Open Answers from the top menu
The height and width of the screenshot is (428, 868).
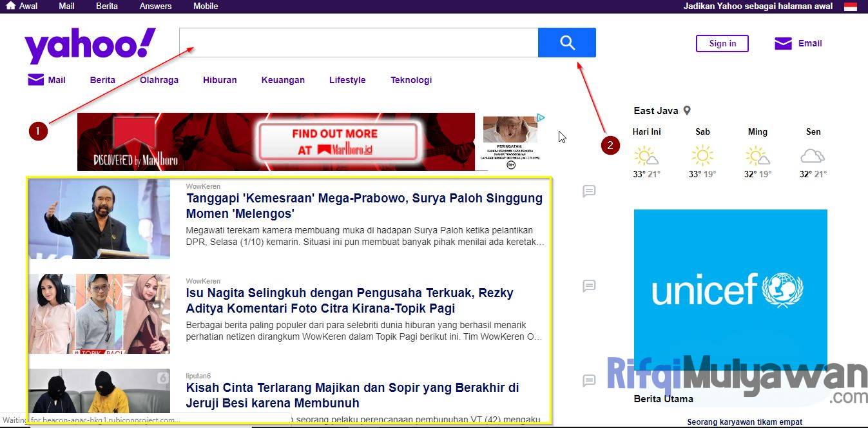(x=155, y=6)
